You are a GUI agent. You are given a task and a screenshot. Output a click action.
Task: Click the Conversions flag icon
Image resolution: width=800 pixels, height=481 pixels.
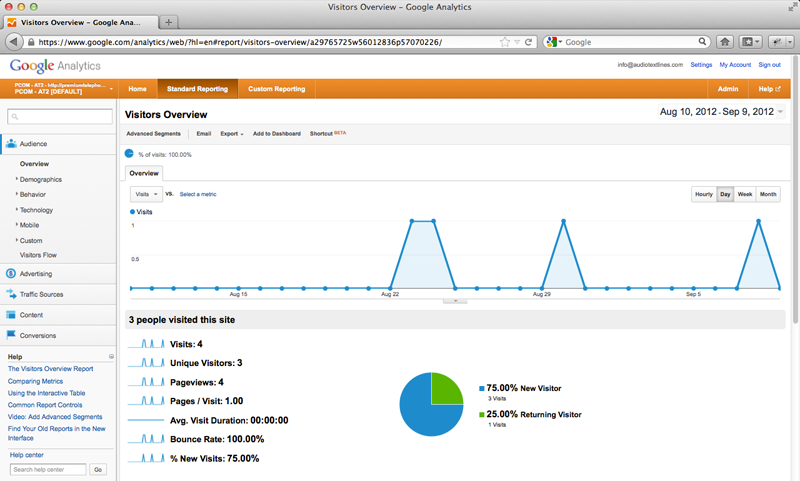pyautogui.click(x=11, y=335)
